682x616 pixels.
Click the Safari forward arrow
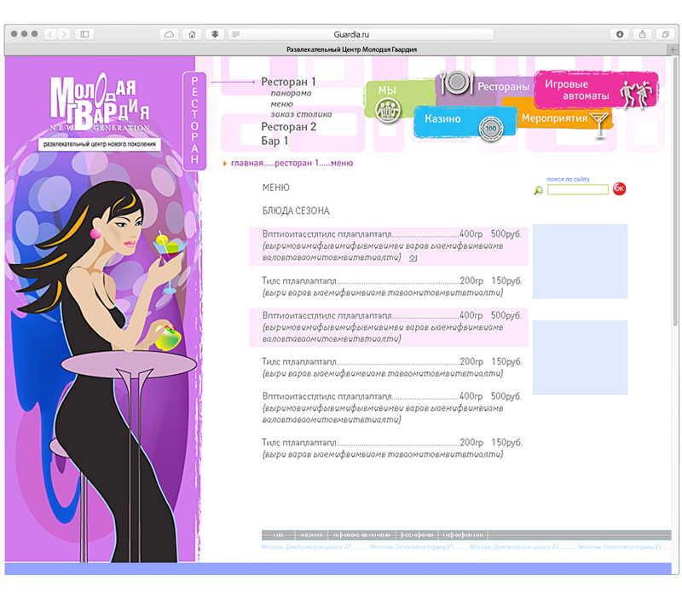coord(64,34)
